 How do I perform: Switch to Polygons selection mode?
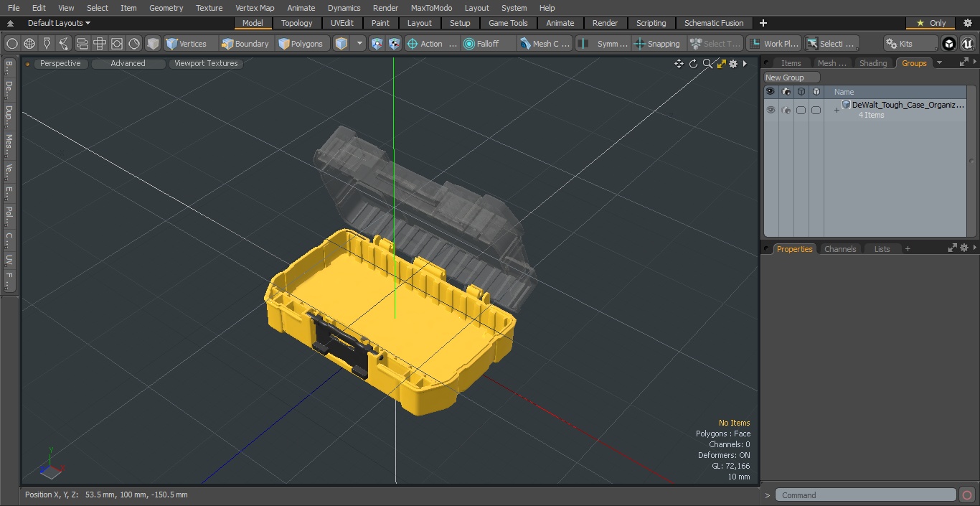[x=301, y=44]
